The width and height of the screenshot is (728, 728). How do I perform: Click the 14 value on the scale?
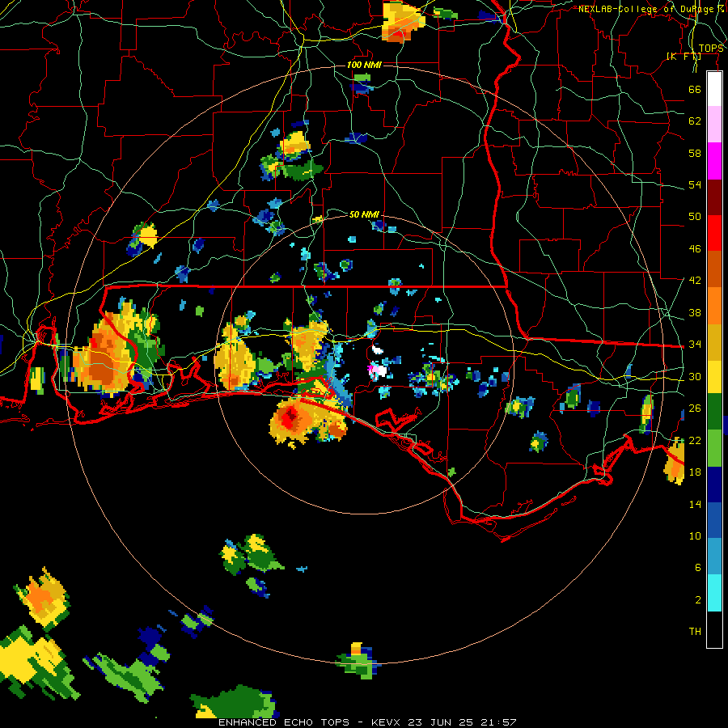click(695, 504)
